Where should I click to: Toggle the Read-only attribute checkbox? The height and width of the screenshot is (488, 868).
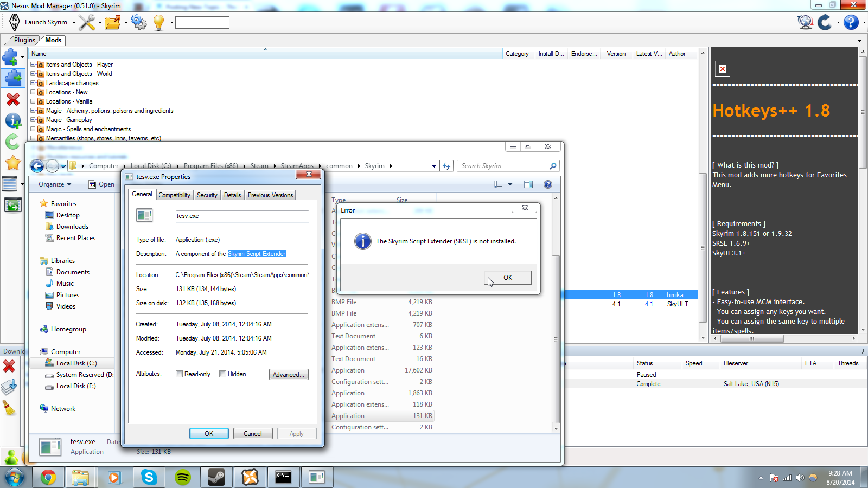(179, 374)
